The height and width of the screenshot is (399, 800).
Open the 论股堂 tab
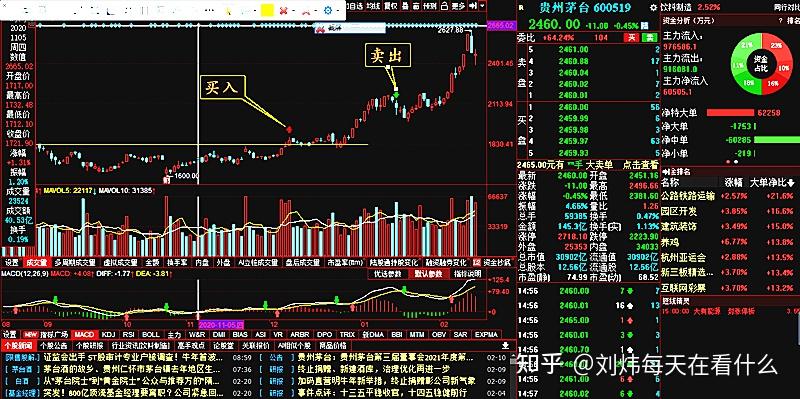223,345
